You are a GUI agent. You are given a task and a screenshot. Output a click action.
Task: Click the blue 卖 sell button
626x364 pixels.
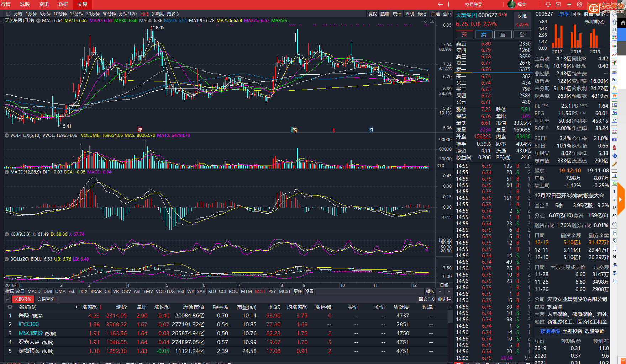pos(484,34)
